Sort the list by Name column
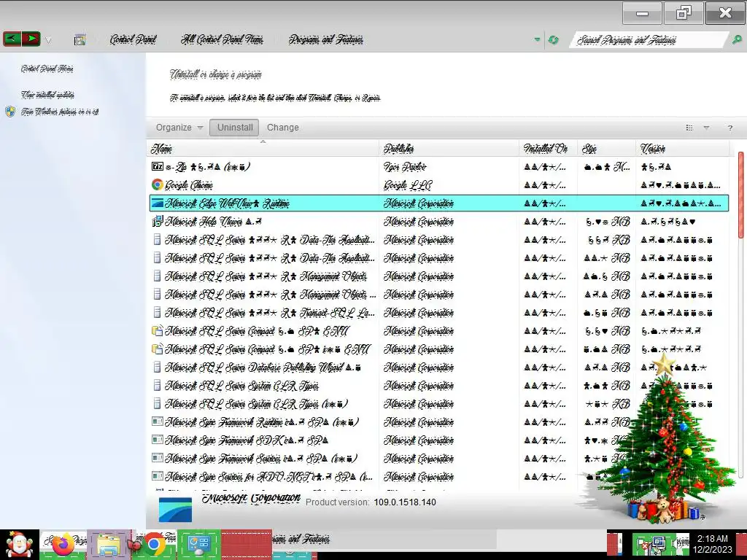The image size is (747, 560). coord(263,149)
